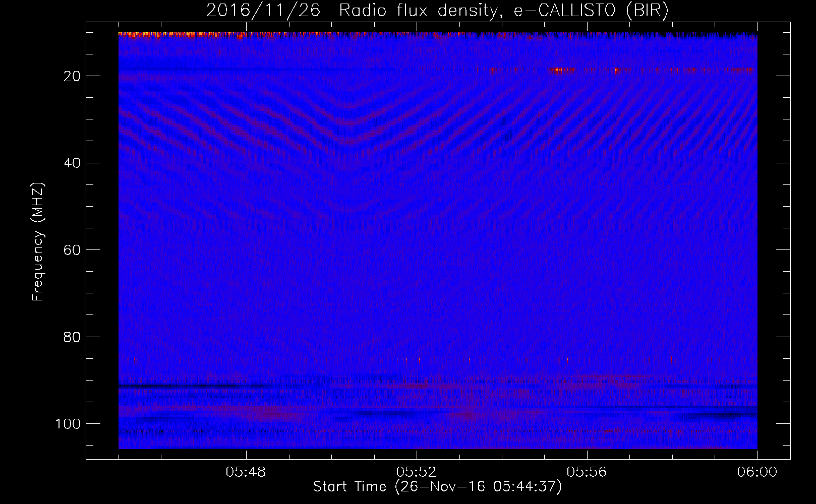
Task: Click the time tick label "05:56"
Action: (587, 472)
